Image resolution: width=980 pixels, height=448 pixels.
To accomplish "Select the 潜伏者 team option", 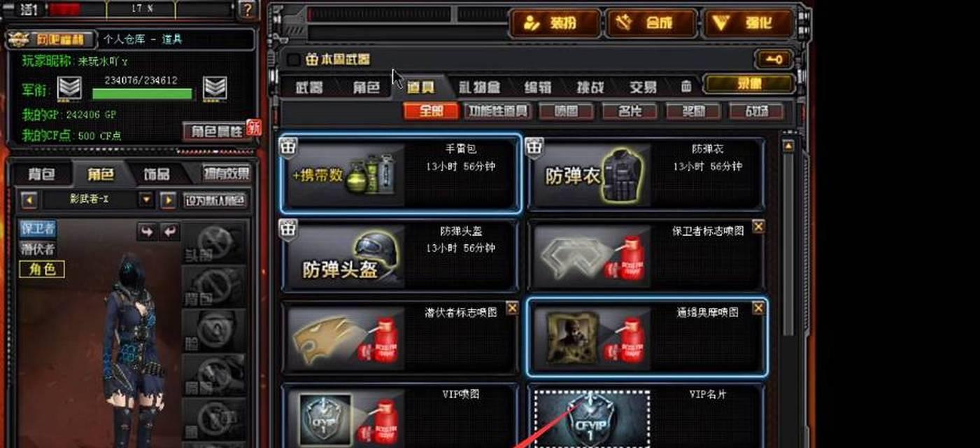I will tap(38, 248).
